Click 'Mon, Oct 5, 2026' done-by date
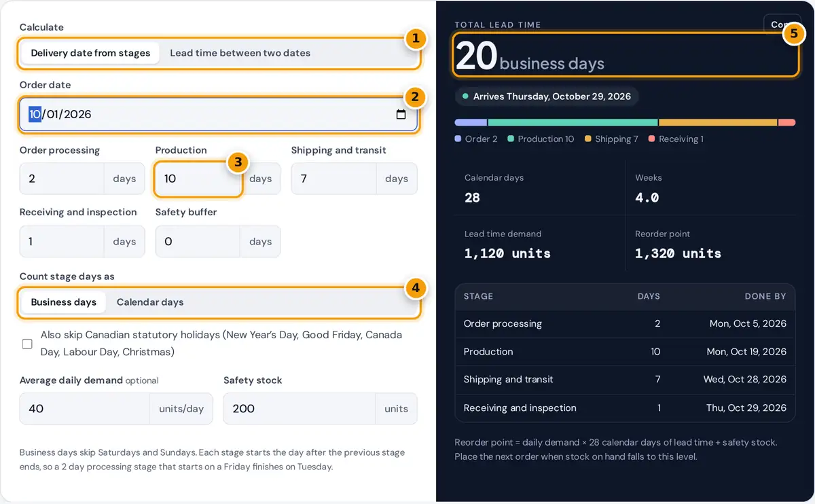Image resolution: width=815 pixels, height=504 pixels. tap(748, 323)
